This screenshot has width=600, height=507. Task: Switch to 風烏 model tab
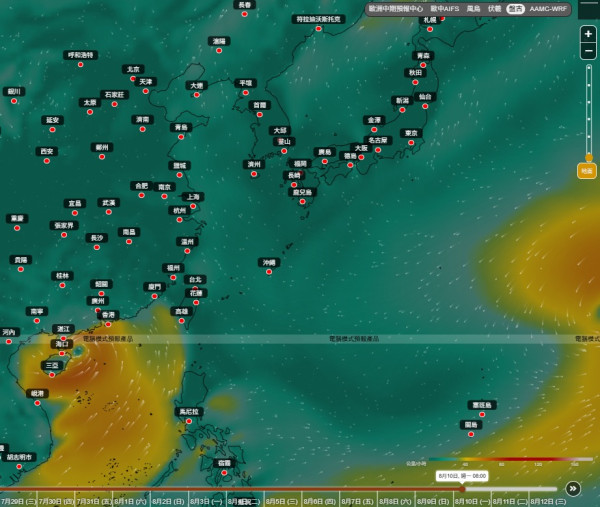473,9
